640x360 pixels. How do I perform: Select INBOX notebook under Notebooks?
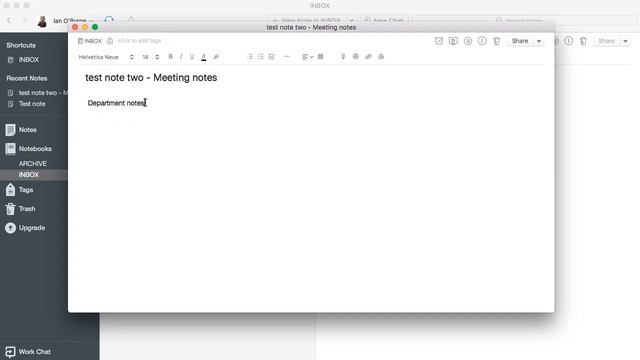coord(29,175)
